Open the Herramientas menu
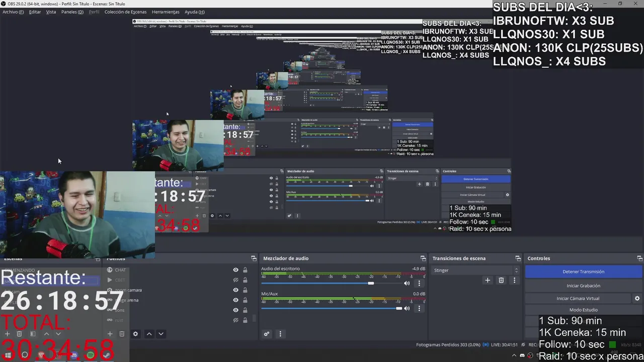Image resolution: width=644 pixels, height=362 pixels. (x=166, y=12)
